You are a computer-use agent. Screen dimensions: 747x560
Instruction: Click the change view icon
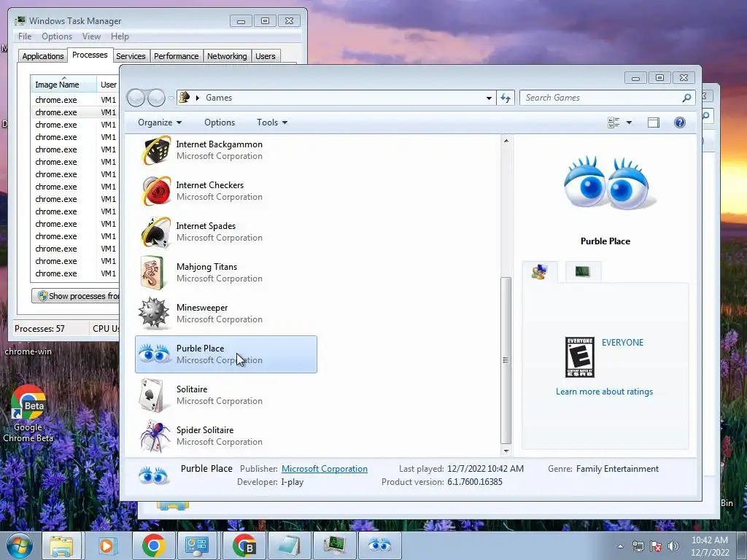pyautogui.click(x=614, y=122)
